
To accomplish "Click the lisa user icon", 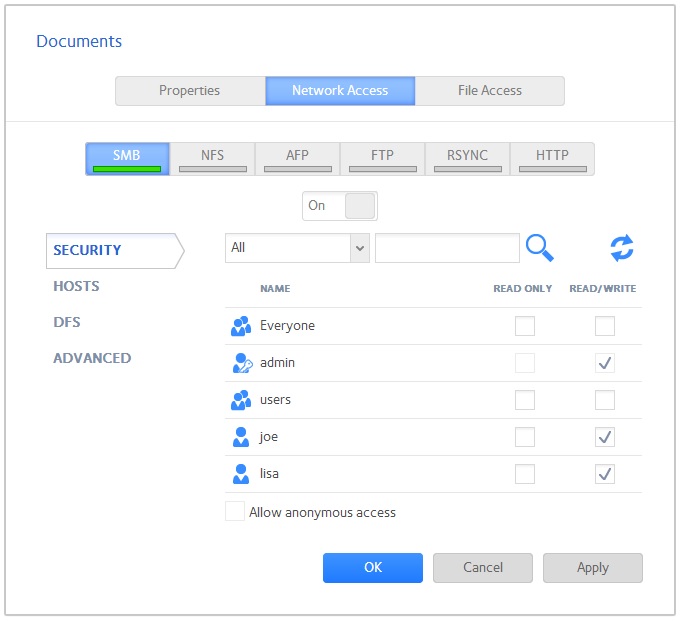I will tap(240, 474).
